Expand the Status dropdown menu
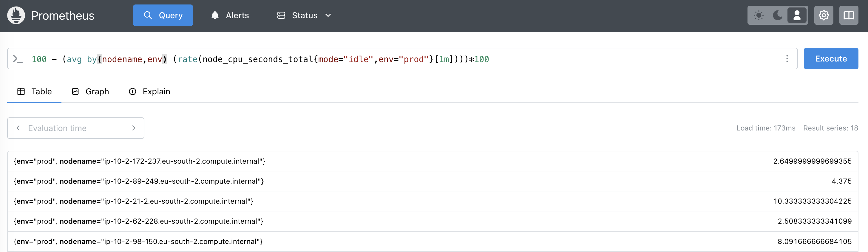 point(304,16)
